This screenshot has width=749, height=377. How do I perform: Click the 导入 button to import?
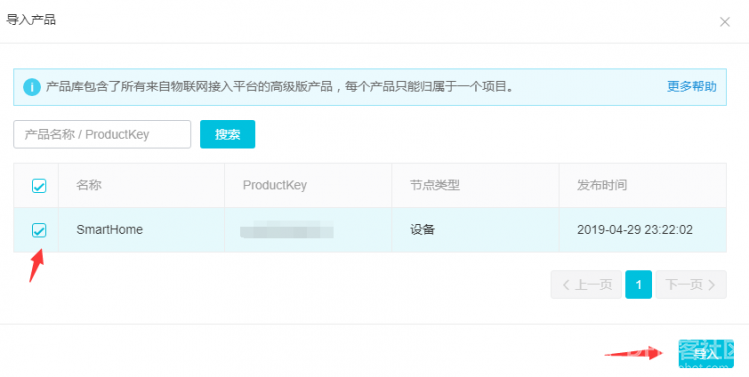(706, 354)
